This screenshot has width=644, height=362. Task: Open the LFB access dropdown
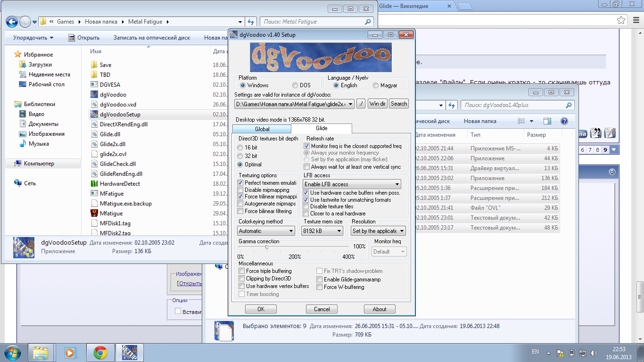(x=352, y=184)
